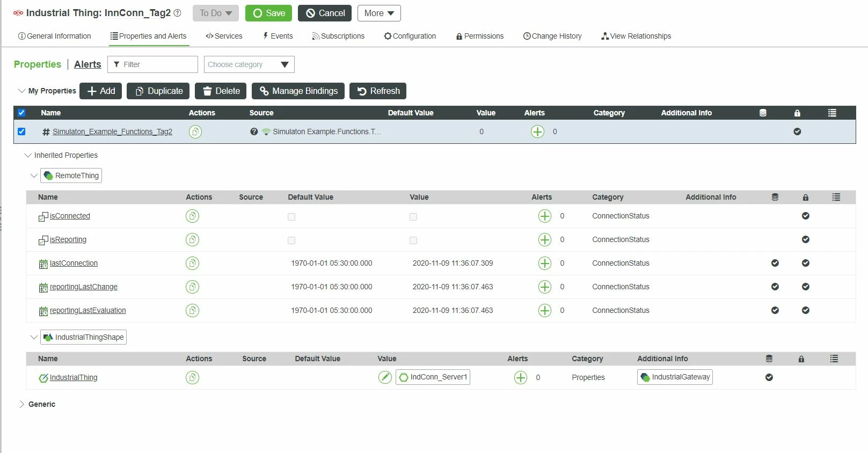Screen dimensions: 868x453
Task: Click the Manage Bindings button
Action: coord(298,91)
